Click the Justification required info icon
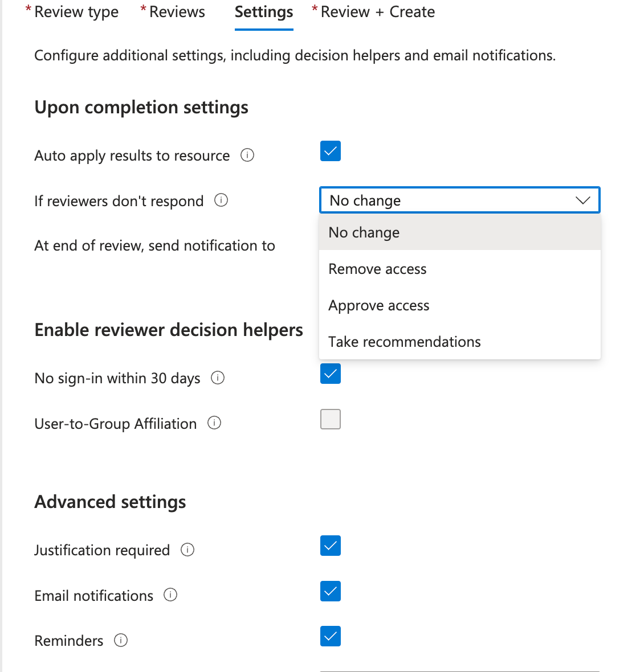 coord(187,550)
